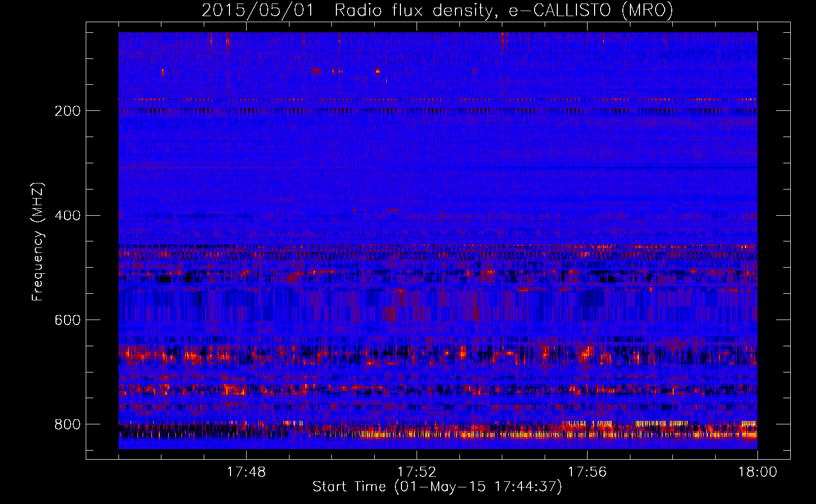Viewport: 816px width, 504px height.
Task: Click the plot title "Radio flux density, e-CALLISTO (MRO)"
Action: (x=504, y=11)
